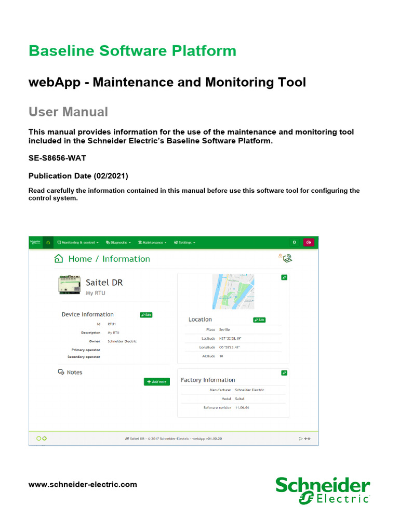Screen dimensions: 399x532
Task: Click the pencil icon on the map card
Action: 284,277
